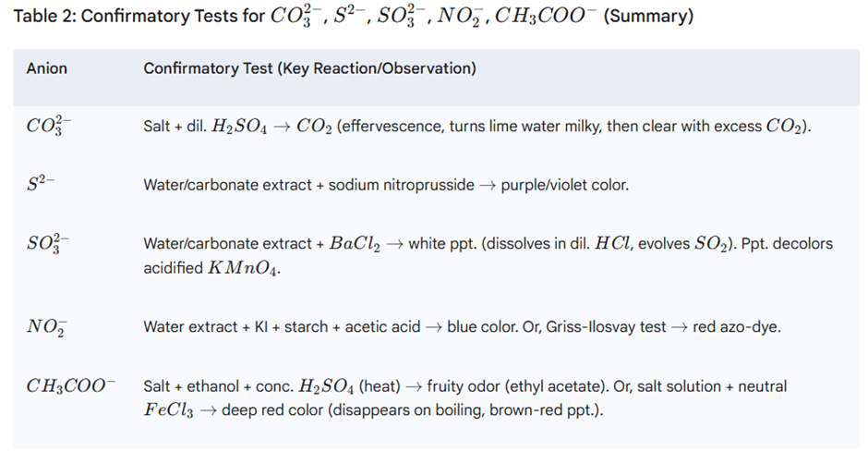This screenshot has width=868, height=452.
Task: Select the Griss-Ilosvay test text
Action: 606,327
